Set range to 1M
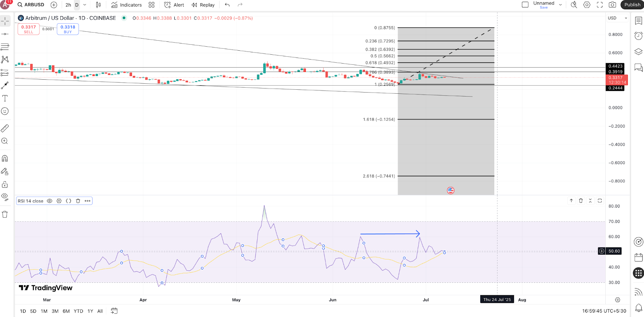 tap(44, 311)
